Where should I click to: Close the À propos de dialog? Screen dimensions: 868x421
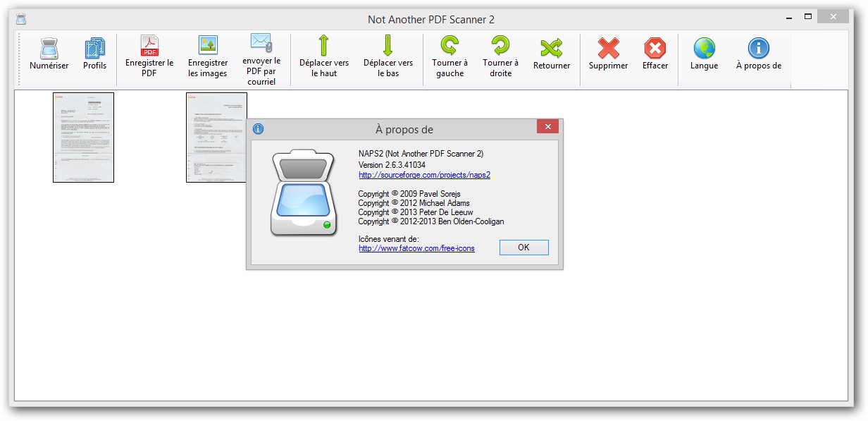click(x=547, y=127)
